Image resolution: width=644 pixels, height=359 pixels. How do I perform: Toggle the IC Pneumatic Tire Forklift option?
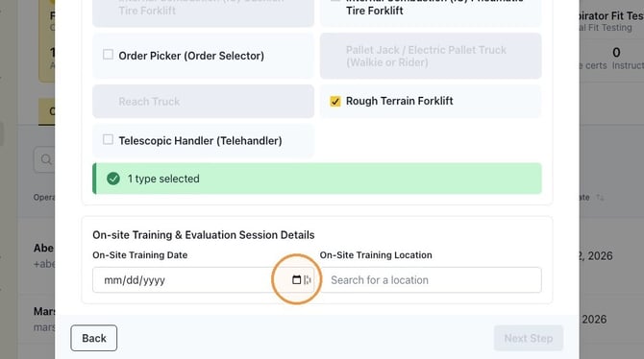click(431, 12)
